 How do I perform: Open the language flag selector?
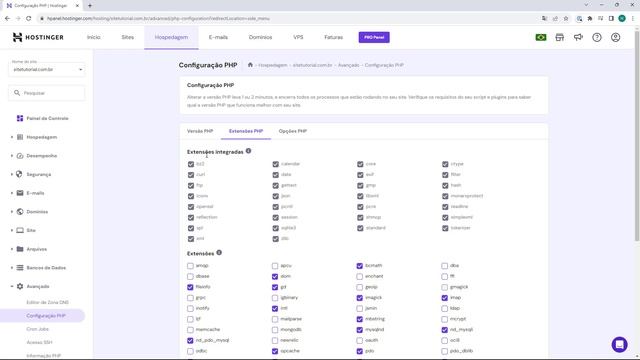click(x=541, y=37)
